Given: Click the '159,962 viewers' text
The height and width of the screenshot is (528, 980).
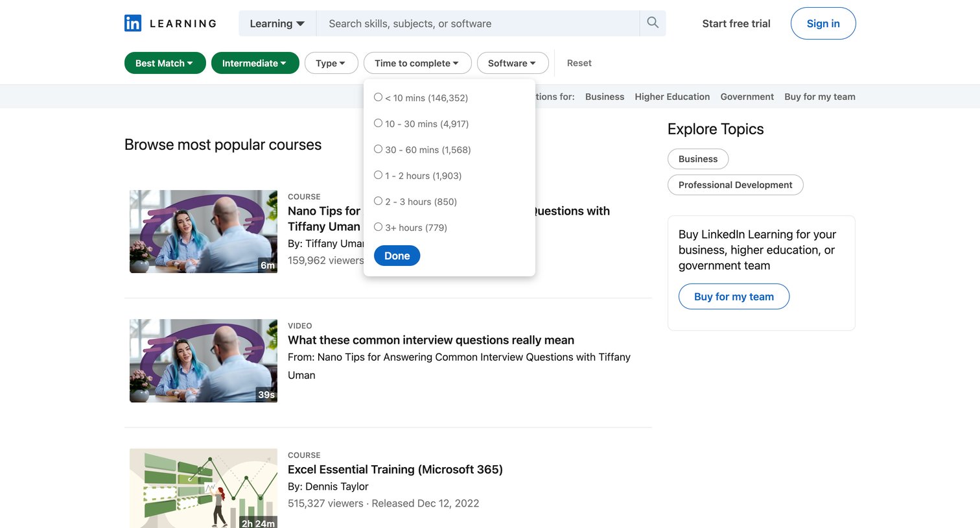Looking at the screenshot, I should pos(326,260).
